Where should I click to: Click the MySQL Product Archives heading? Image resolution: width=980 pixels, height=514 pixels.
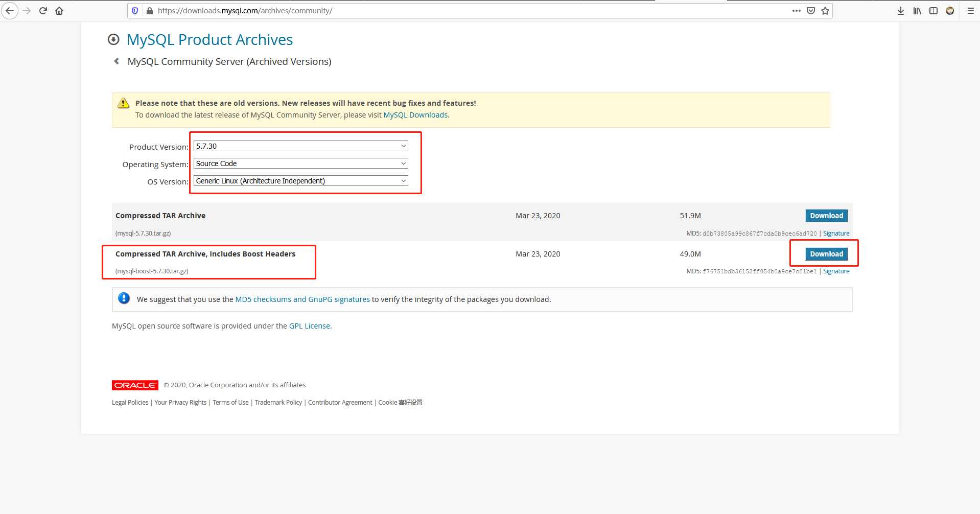point(209,40)
